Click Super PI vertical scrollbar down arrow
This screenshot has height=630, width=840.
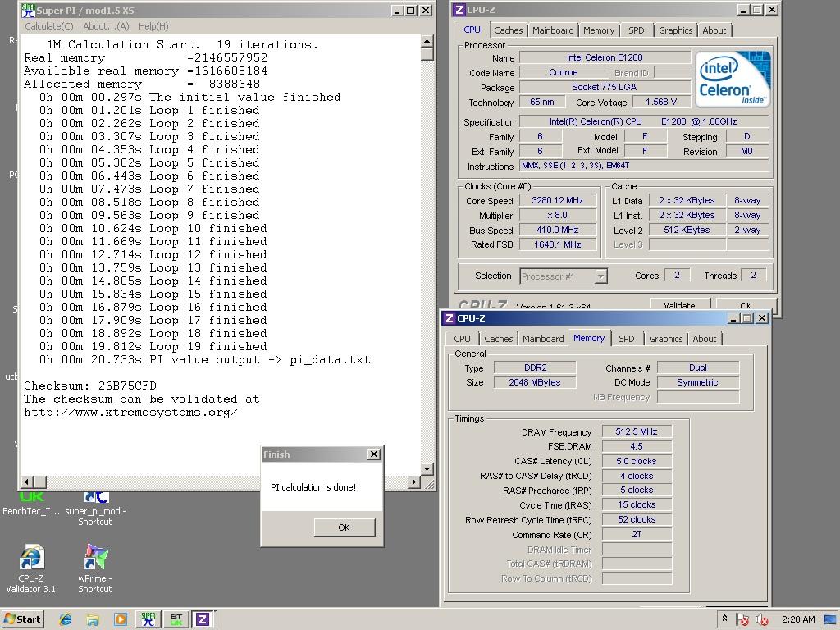427,468
